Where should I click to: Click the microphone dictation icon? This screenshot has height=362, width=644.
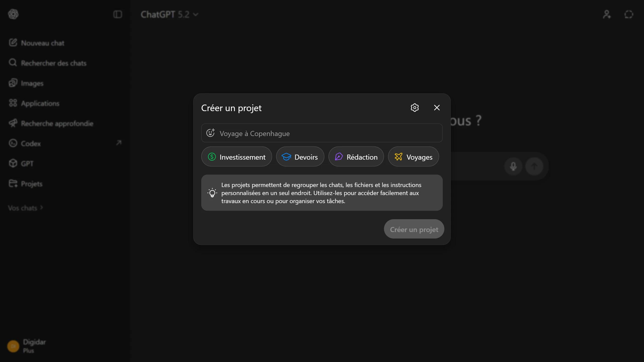(x=513, y=166)
